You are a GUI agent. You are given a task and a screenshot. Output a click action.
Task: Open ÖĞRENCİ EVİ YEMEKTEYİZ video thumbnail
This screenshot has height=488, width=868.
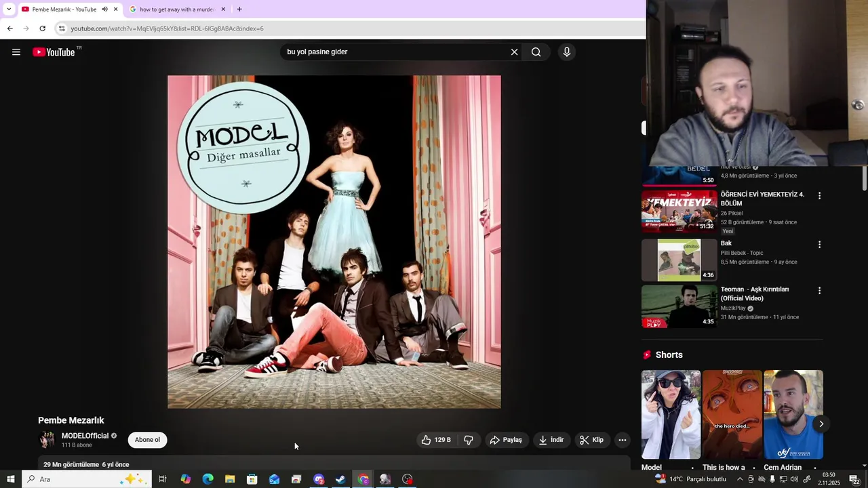click(x=679, y=211)
